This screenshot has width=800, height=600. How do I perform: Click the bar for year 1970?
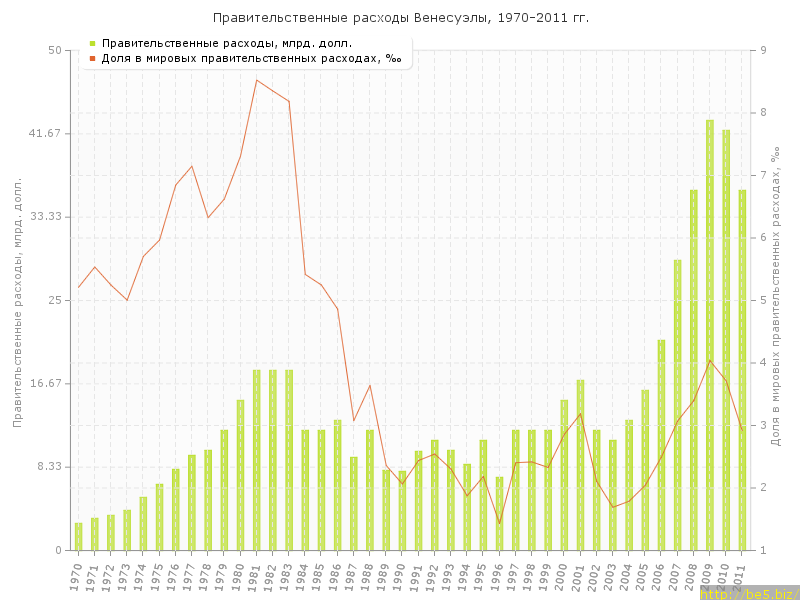click(79, 537)
